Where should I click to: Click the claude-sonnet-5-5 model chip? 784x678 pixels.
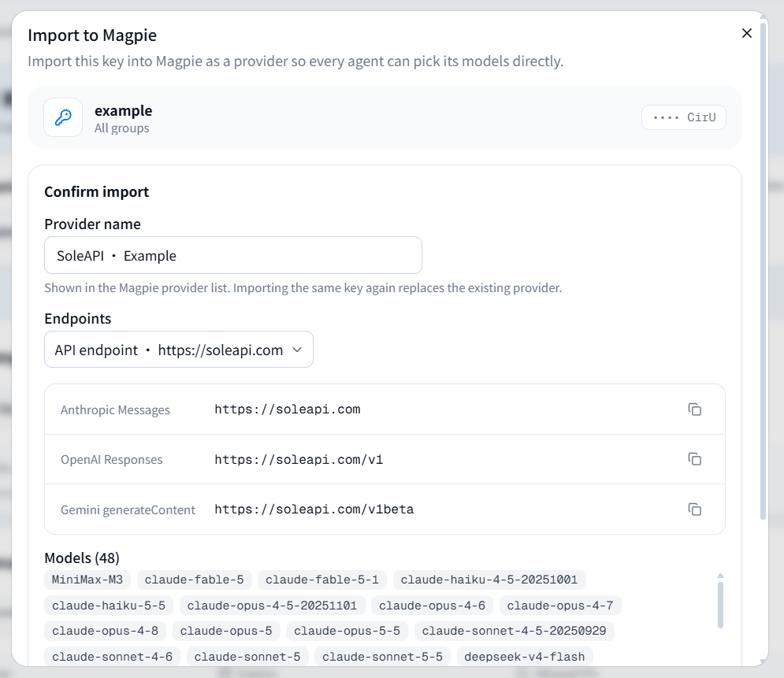(382, 657)
